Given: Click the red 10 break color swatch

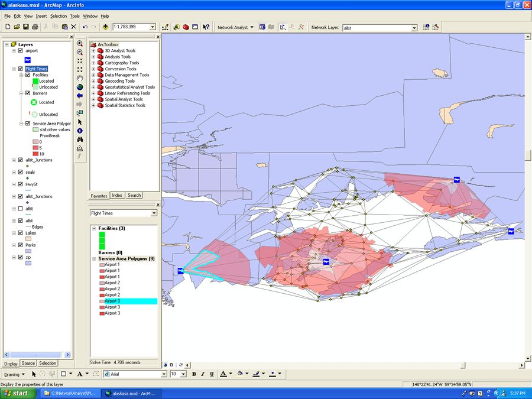Looking at the screenshot, I should (x=34, y=154).
